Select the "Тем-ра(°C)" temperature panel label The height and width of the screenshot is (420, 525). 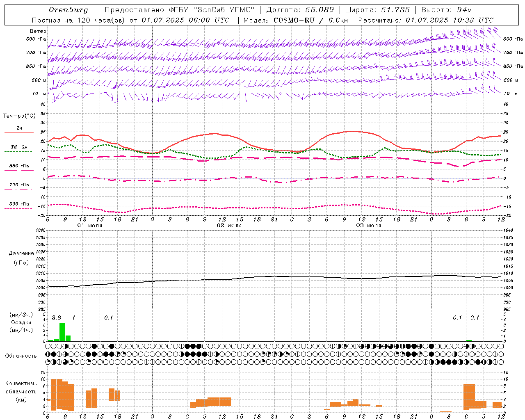(x=19, y=116)
